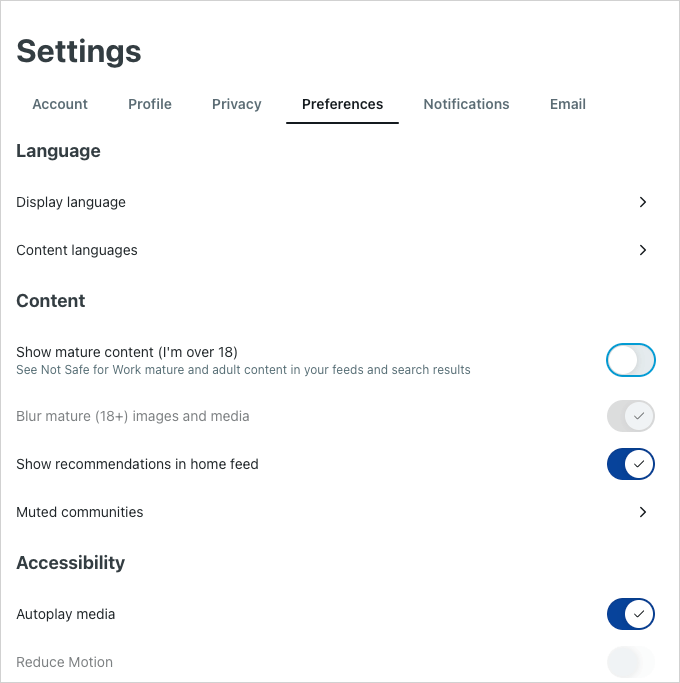Viewport: 680px width, 683px height.
Task: Click the Muted communities chevron arrow
Action: click(x=643, y=512)
